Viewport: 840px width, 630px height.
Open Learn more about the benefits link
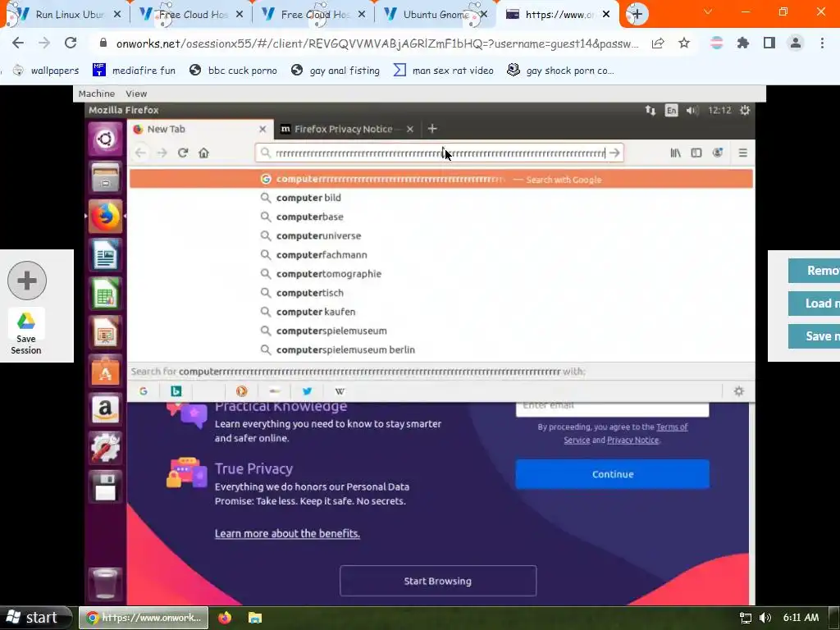(287, 533)
